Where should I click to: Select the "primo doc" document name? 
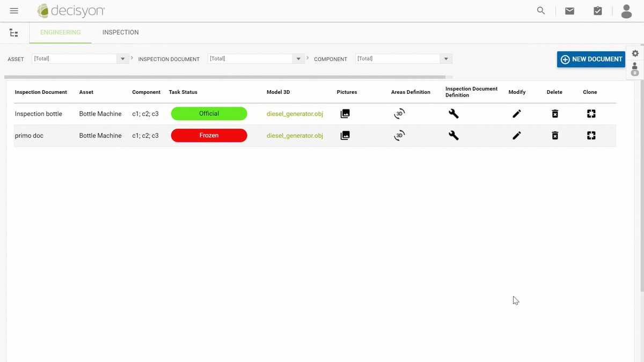tap(29, 136)
